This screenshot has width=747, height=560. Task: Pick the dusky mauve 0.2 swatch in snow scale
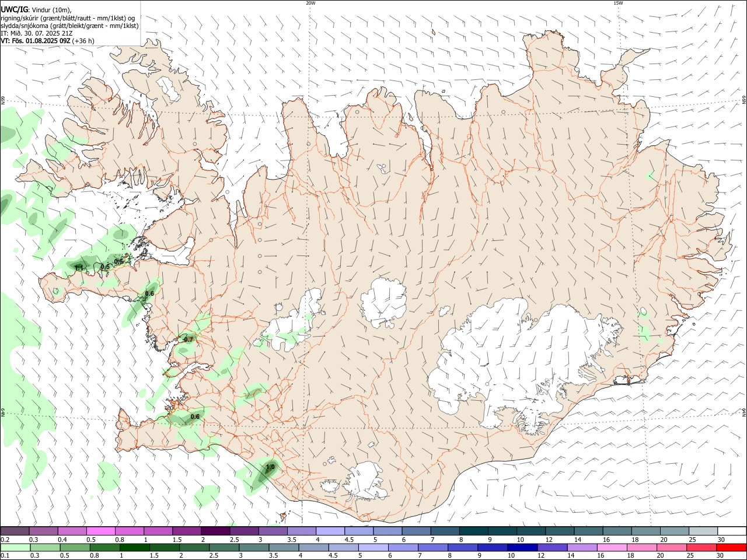point(15,531)
